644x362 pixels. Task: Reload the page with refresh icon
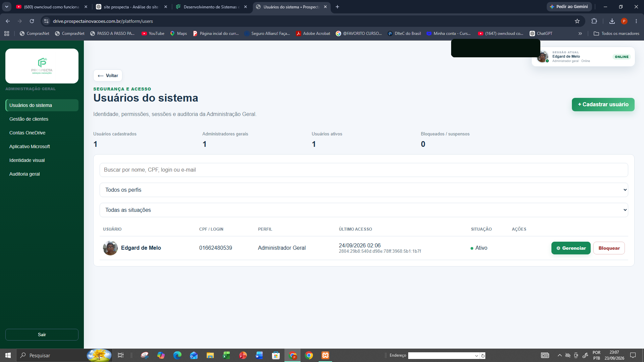point(32,21)
